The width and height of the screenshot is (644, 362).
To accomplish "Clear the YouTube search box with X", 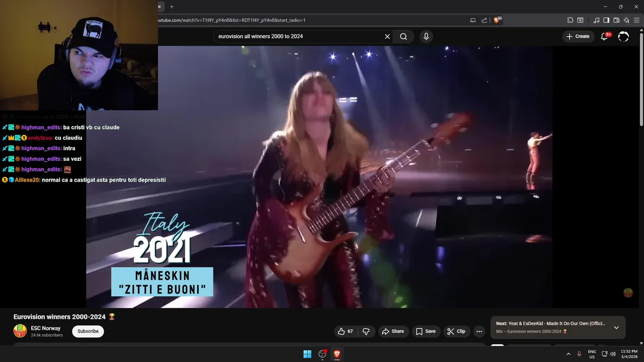I will [x=387, y=36].
